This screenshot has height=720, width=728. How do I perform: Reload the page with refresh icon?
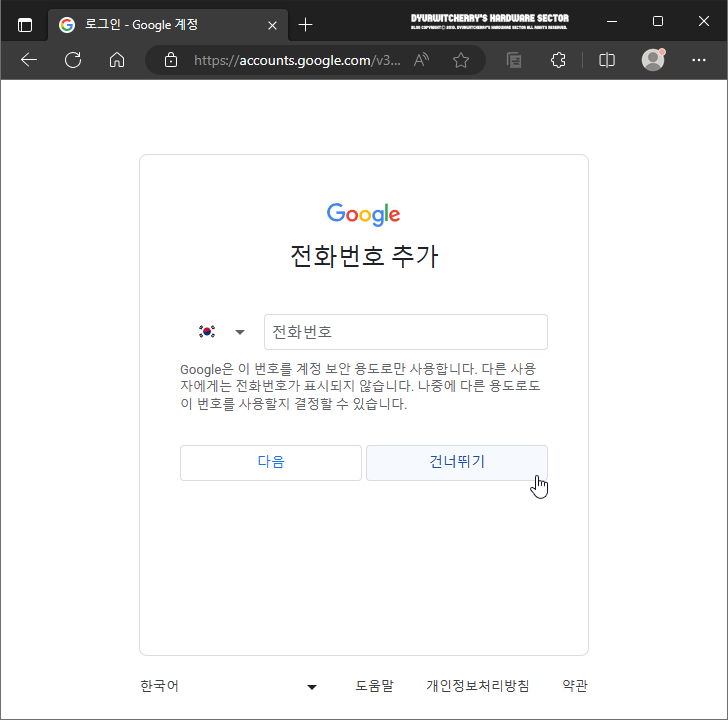73,60
